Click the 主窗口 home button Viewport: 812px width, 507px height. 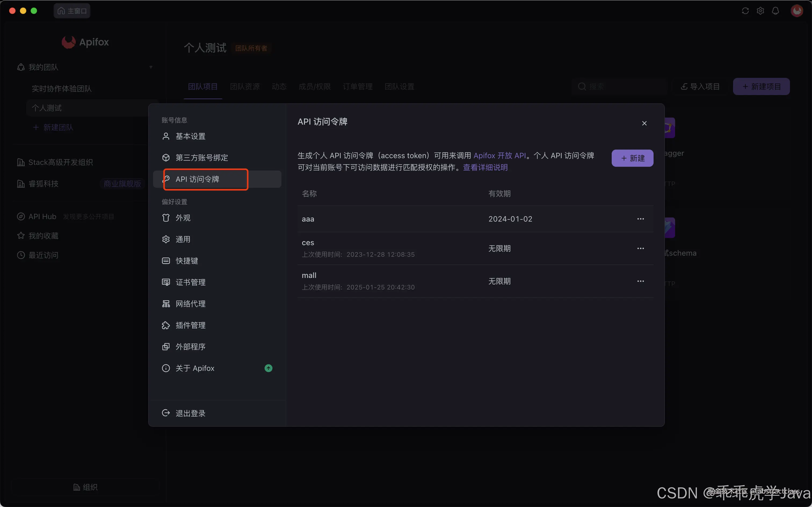click(72, 10)
